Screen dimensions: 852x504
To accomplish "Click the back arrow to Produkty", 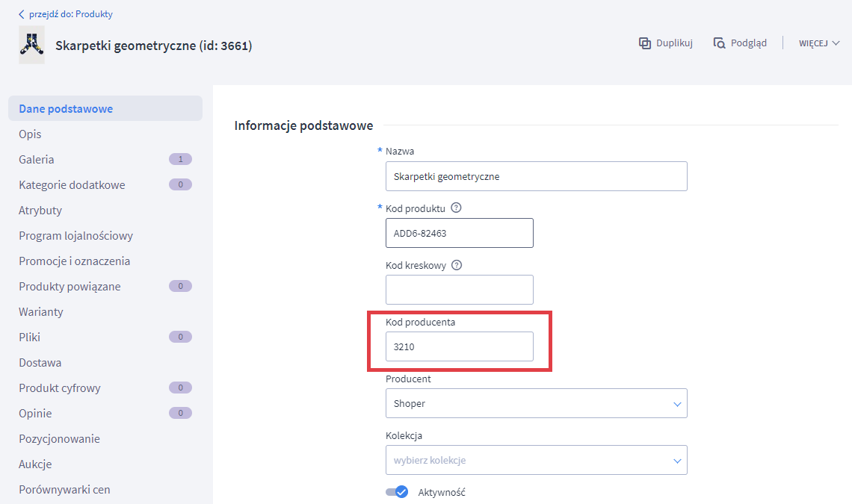I will coord(22,14).
